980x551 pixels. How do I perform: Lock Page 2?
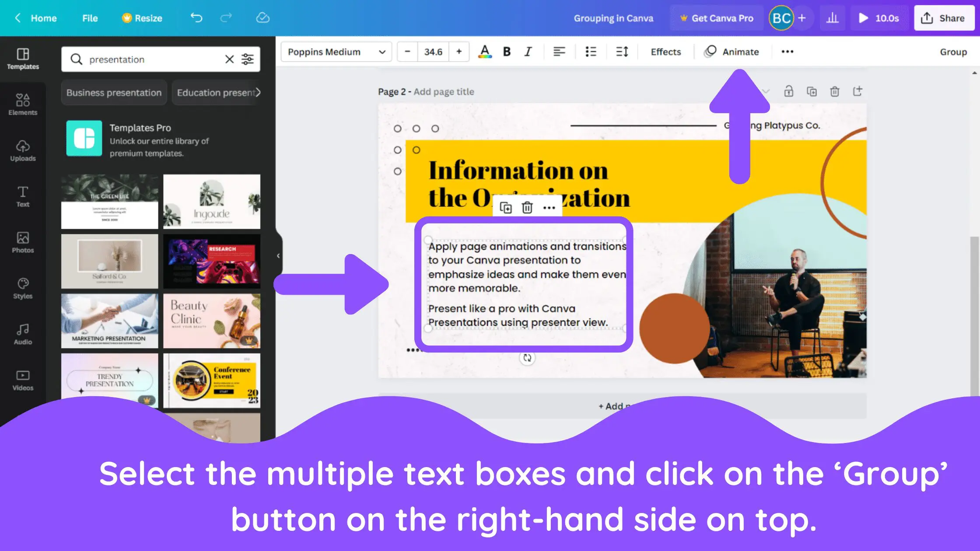point(788,91)
